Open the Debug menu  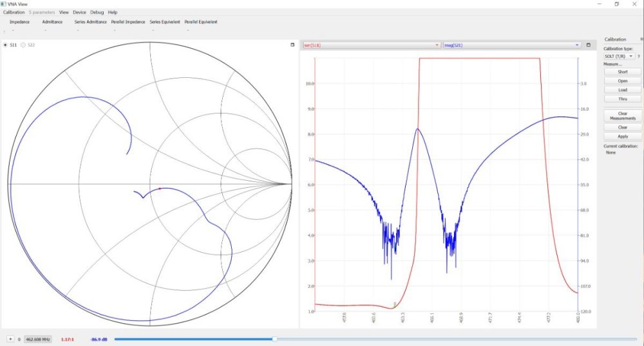97,12
